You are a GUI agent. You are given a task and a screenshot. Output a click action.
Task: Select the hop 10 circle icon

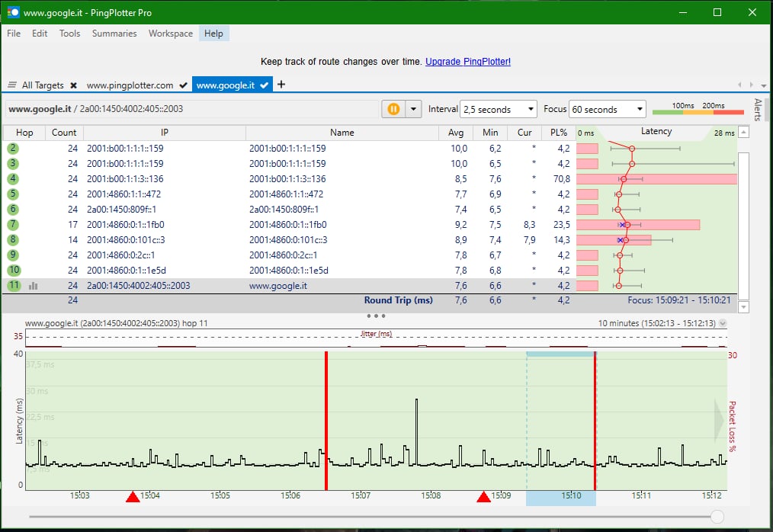[x=14, y=270]
